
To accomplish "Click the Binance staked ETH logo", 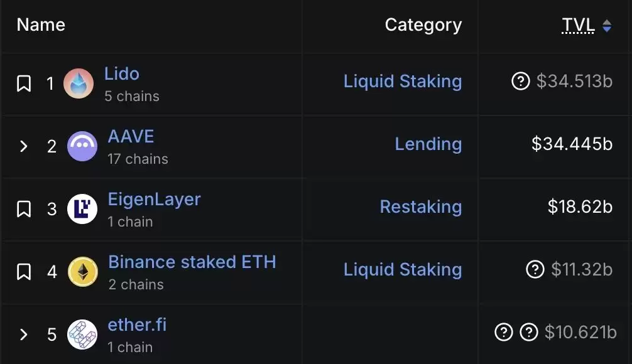I will (82, 272).
